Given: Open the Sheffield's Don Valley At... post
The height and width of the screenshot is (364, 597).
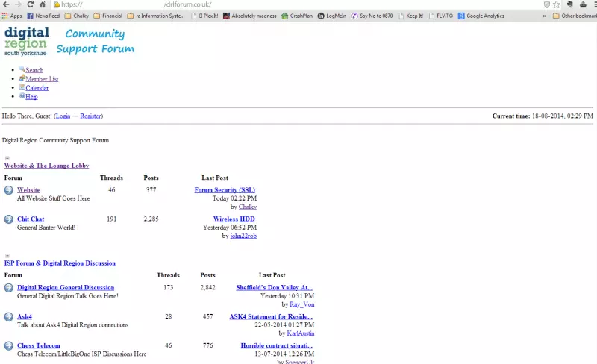Looking at the screenshot, I should coord(274,287).
